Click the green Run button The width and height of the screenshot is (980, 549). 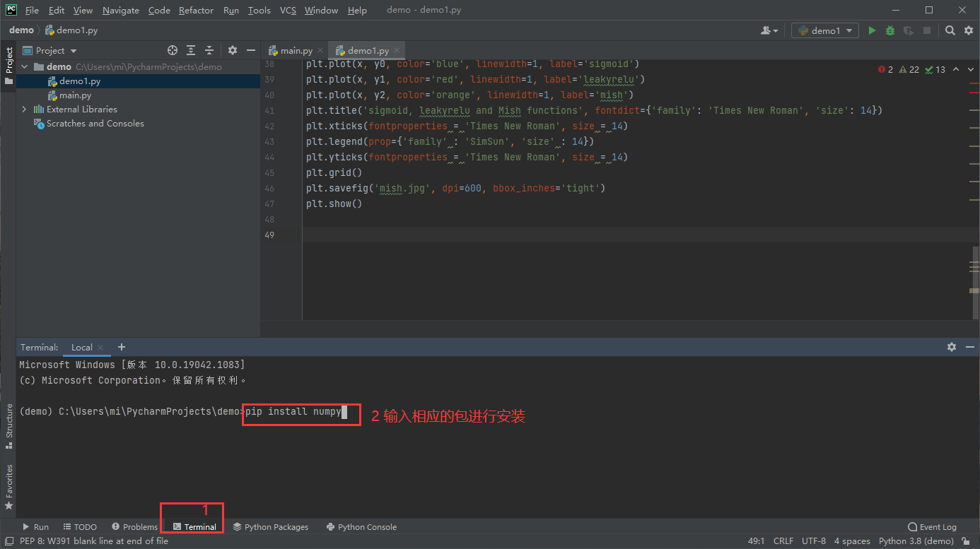[872, 30]
